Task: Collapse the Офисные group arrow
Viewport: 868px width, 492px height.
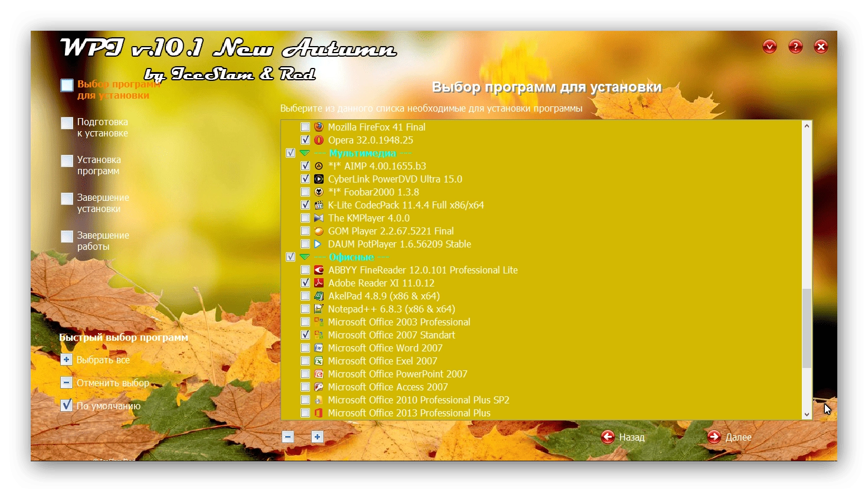Action: point(305,257)
